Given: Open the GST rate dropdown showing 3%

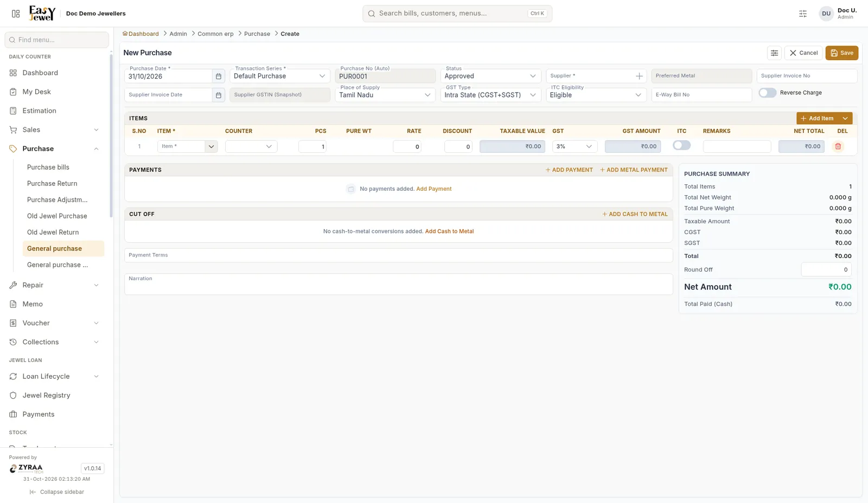Looking at the screenshot, I should (575, 146).
